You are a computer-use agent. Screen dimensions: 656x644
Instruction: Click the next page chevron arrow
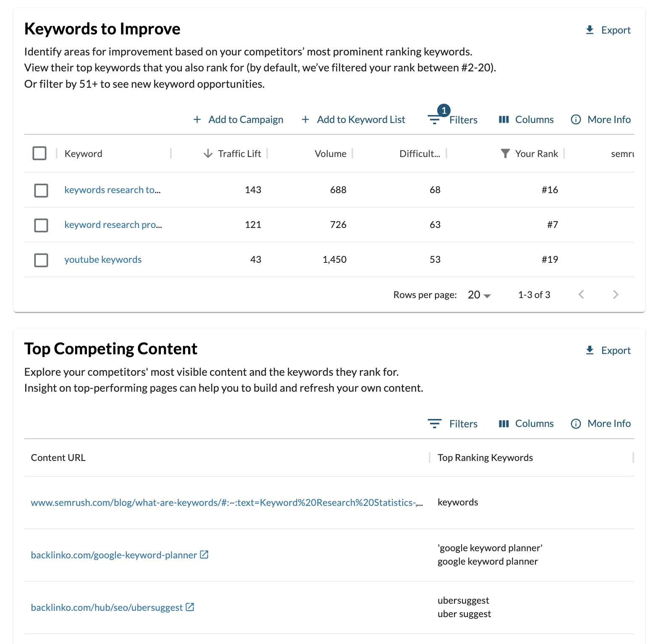(615, 294)
